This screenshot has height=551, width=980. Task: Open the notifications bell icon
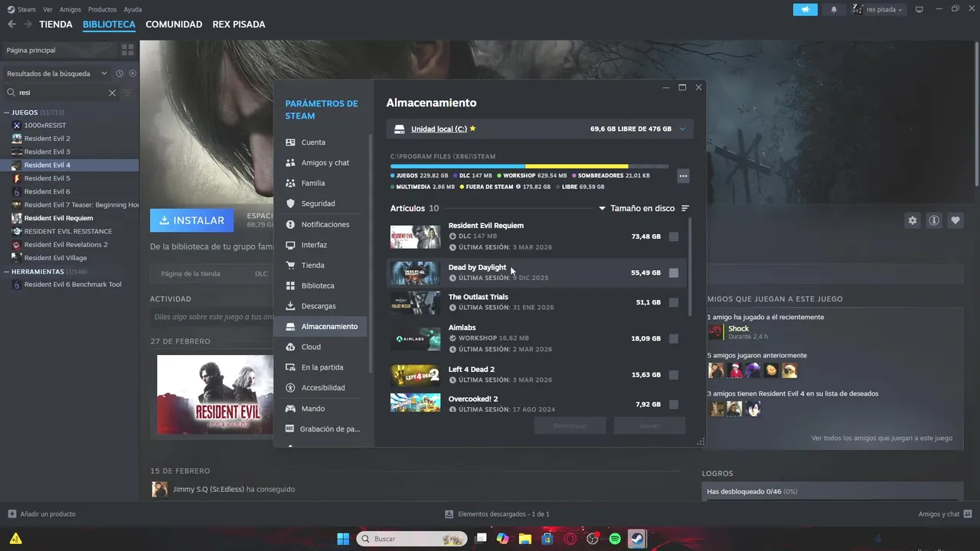coord(834,9)
